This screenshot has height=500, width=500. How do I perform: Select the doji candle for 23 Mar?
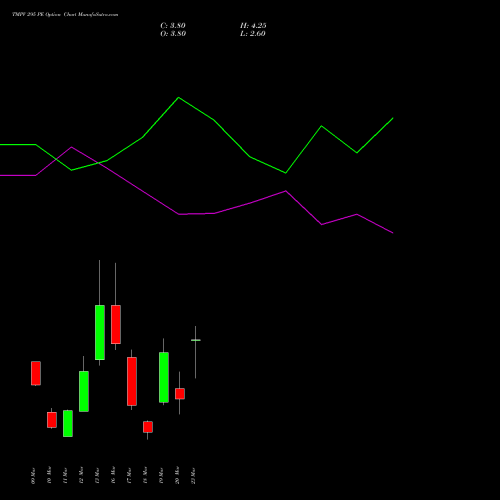[x=196, y=340]
